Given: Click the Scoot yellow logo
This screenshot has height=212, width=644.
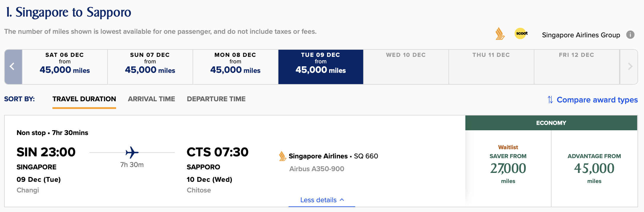Looking at the screenshot, I should pos(521,33).
